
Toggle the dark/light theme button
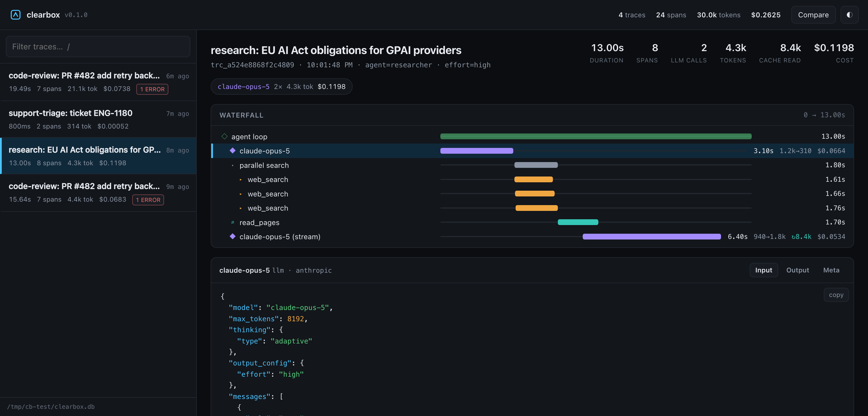849,15
